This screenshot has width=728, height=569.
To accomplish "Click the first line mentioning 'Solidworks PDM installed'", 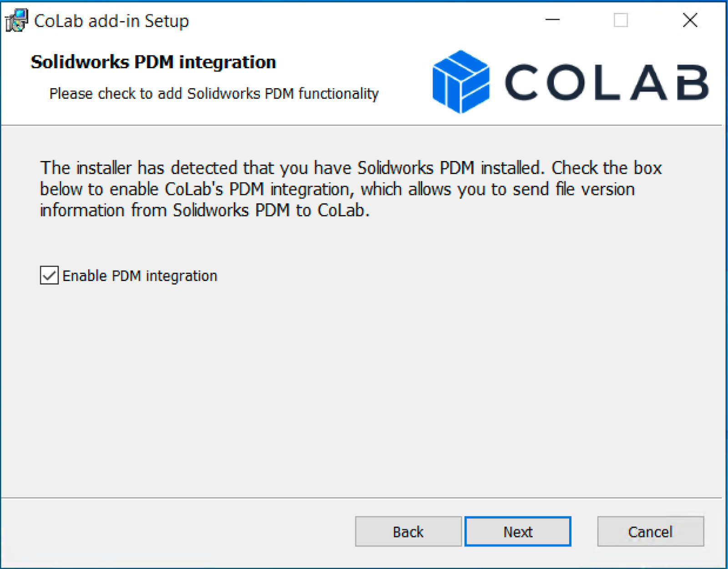I will tap(351, 168).
